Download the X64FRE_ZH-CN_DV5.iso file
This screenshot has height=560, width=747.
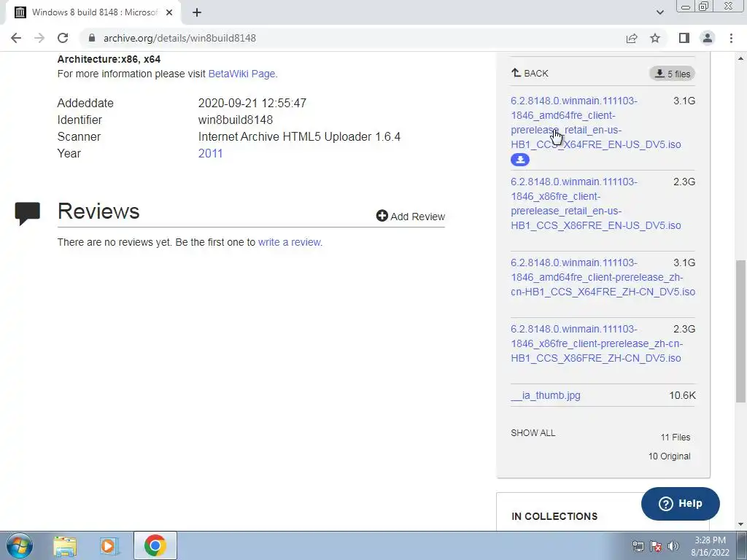(603, 277)
